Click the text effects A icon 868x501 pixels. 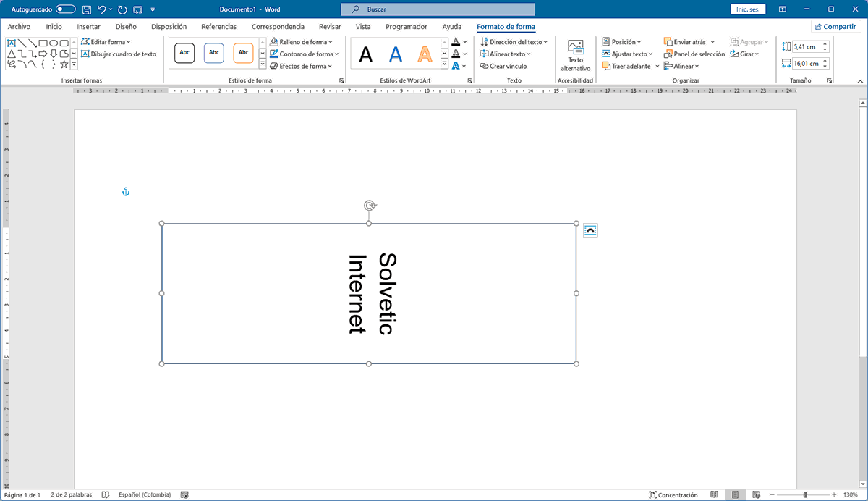coord(456,66)
